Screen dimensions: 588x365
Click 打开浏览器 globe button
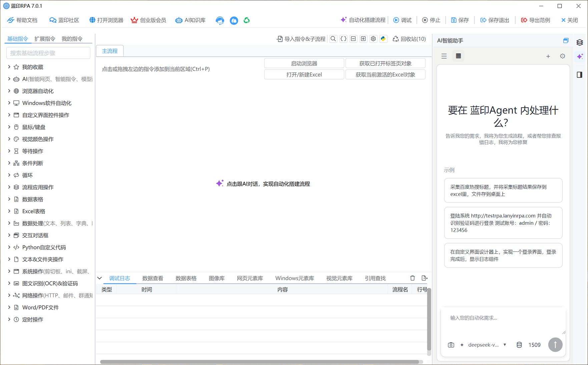[106, 20]
